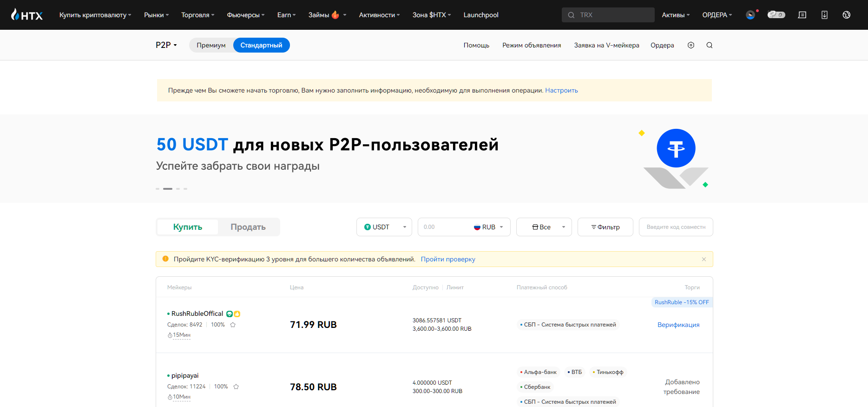Expand the Торговля menu
The width and height of the screenshot is (868, 407).
(198, 15)
